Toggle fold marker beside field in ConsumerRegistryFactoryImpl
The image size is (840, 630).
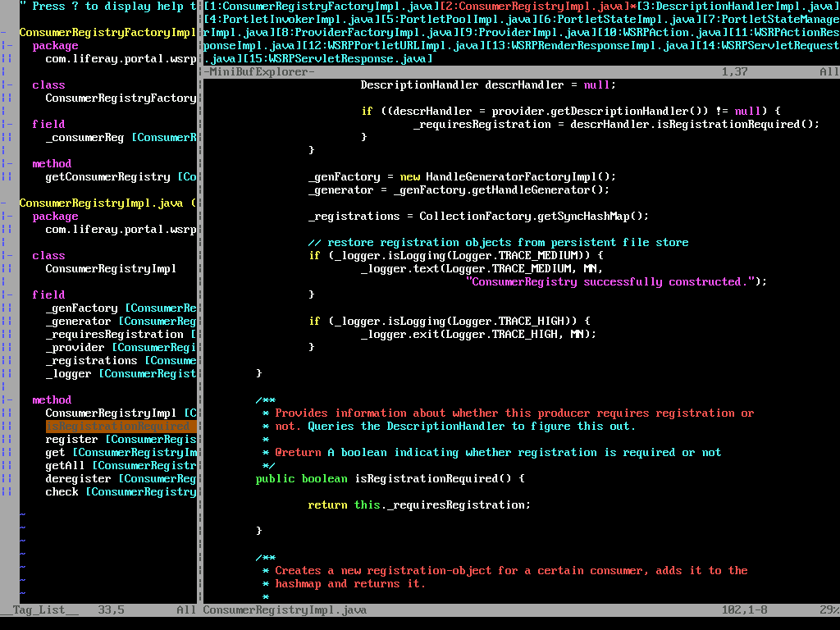coord(7,125)
